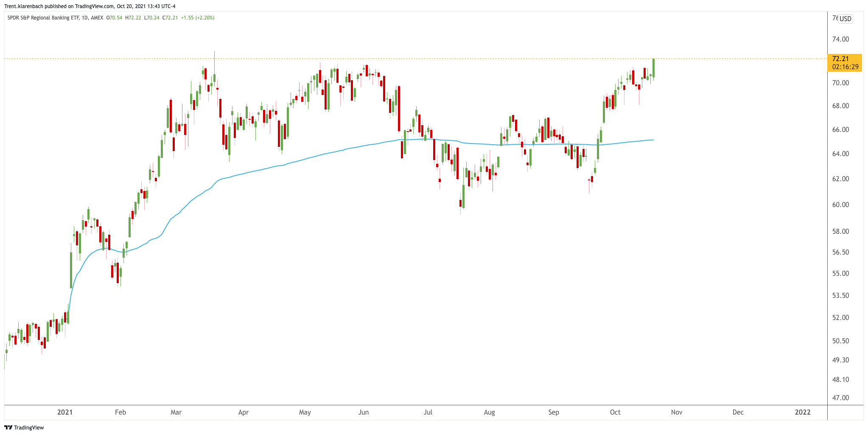This screenshot has height=435, width=868.
Task: Click the open value O70.54
Action: (114, 18)
